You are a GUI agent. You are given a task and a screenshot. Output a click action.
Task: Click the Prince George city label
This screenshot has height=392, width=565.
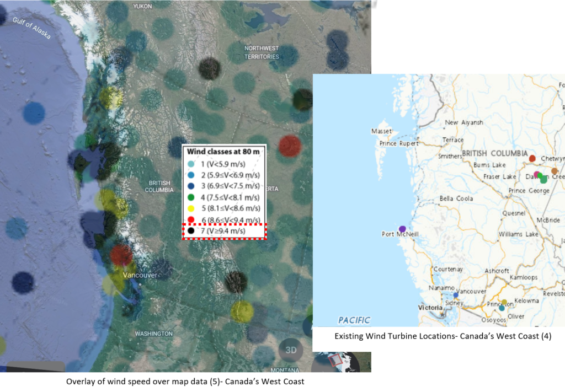529,191
